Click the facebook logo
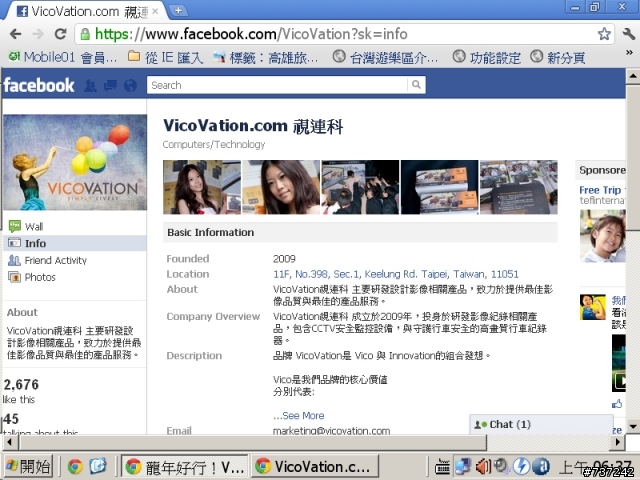Image resolution: width=640 pixels, height=480 pixels. coord(39,85)
